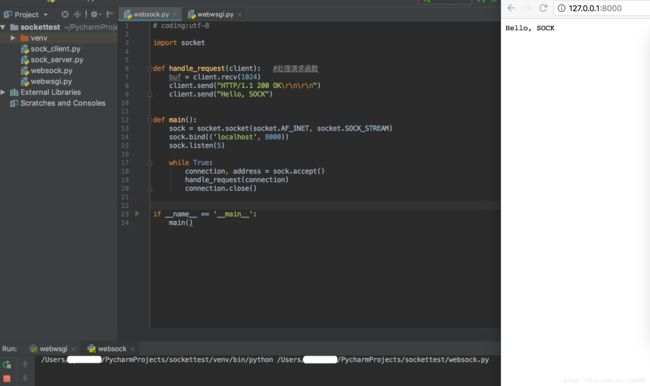Image resolution: width=650 pixels, height=386 pixels.
Task: Open sock_server.py in project tree
Action: [x=57, y=60]
